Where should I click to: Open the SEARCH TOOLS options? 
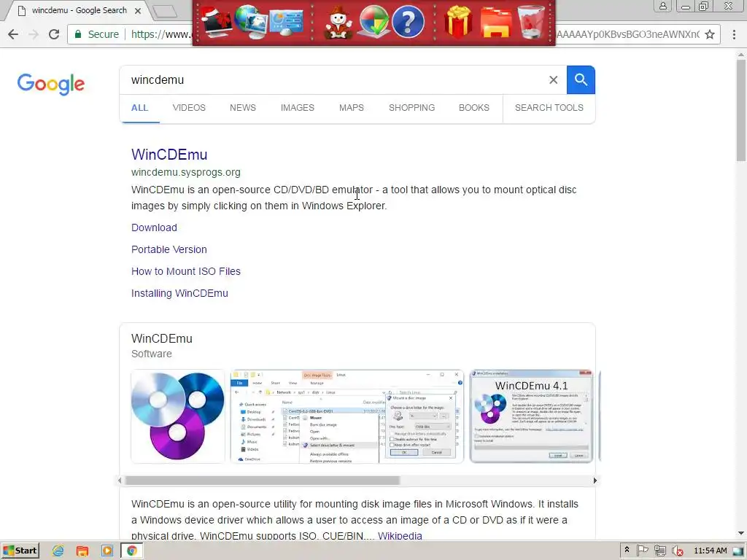549,108
